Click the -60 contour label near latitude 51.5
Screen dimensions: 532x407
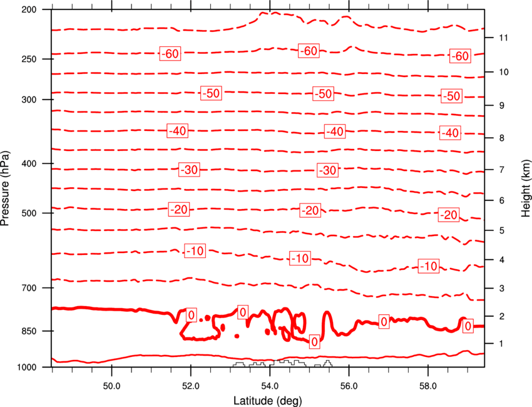[x=170, y=53]
